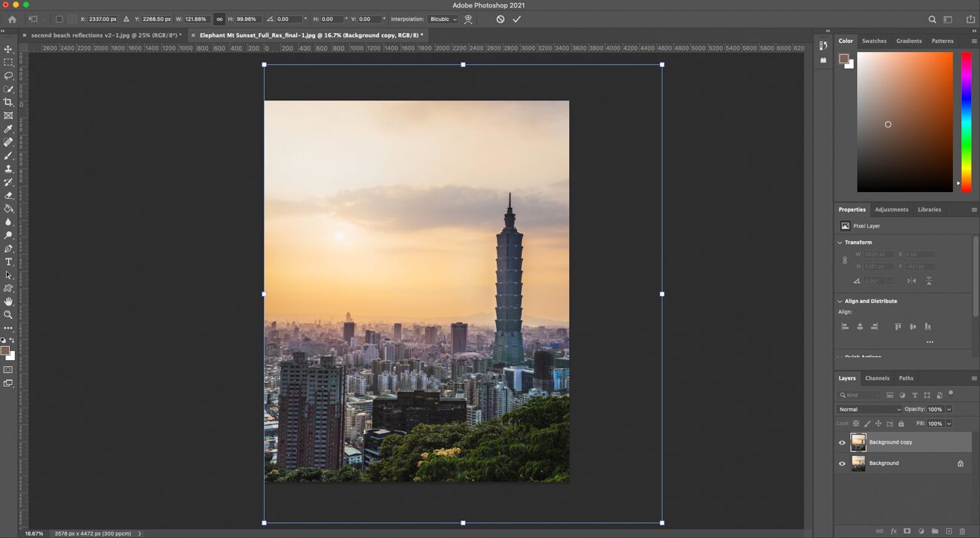The width and height of the screenshot is (980, 538).
Task: Select the Lasso tool
Action: [x=8, y=75]
